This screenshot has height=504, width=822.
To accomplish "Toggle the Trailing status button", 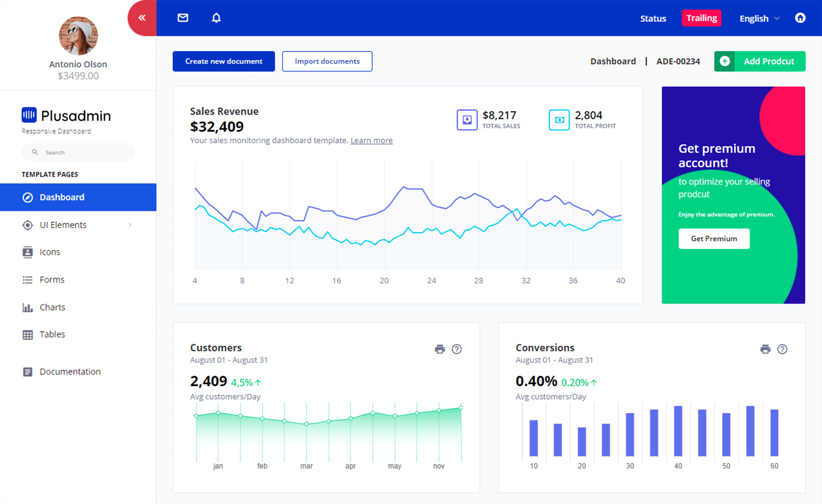I will coord(702,18).
